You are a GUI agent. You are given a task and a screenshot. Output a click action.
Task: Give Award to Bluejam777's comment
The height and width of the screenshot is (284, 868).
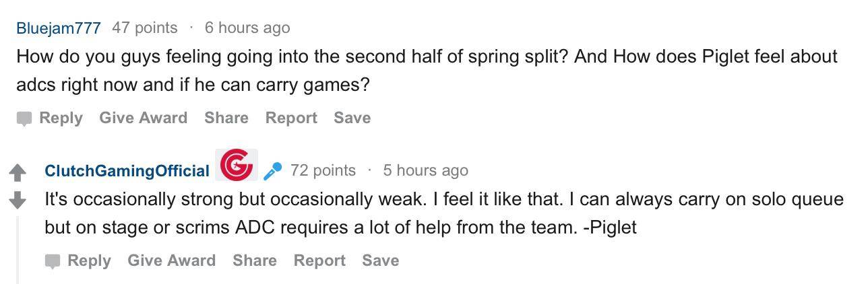pos(143,118)
